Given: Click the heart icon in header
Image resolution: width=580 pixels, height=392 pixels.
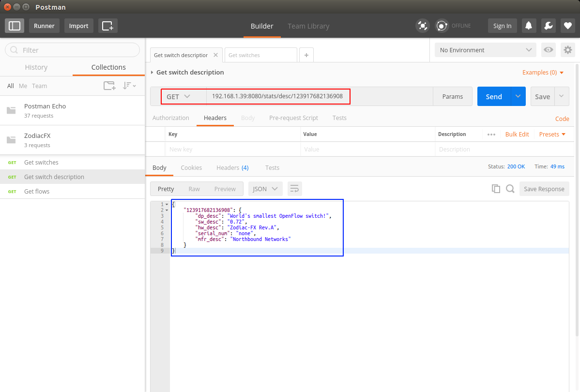Looking at the screenshot, I should (x=567, y=26).
